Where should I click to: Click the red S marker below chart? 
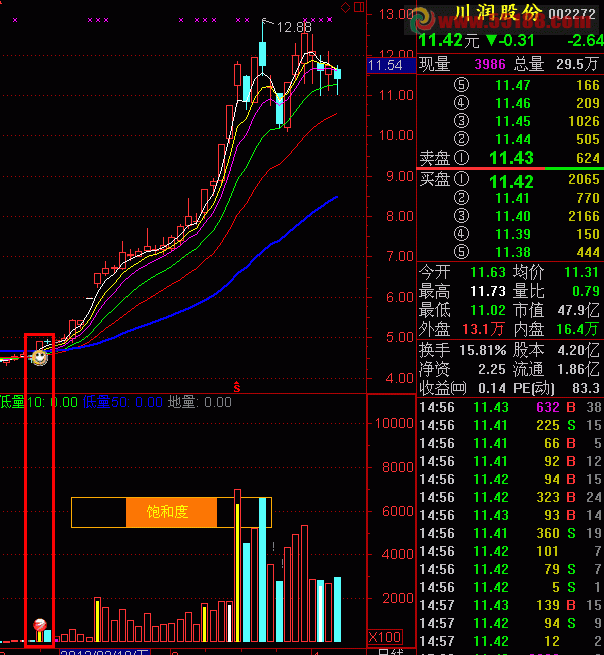click(x=237, y=387)
